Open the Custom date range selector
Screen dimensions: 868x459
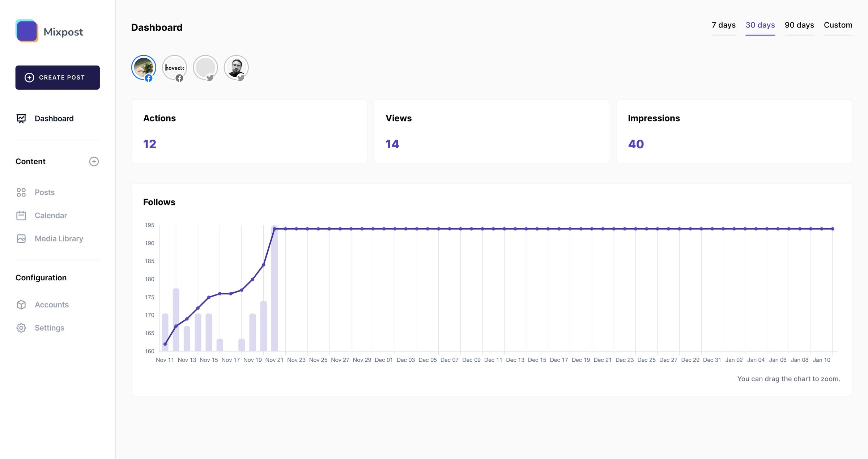point(838,25)
